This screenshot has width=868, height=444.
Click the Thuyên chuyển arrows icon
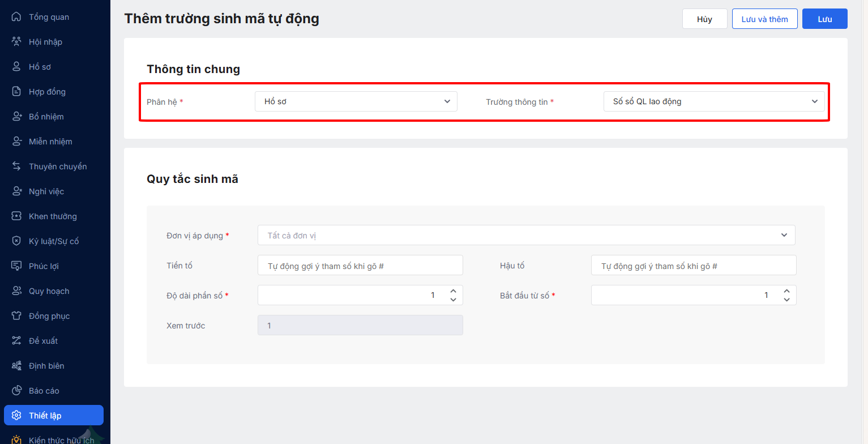tap(16, 166)
